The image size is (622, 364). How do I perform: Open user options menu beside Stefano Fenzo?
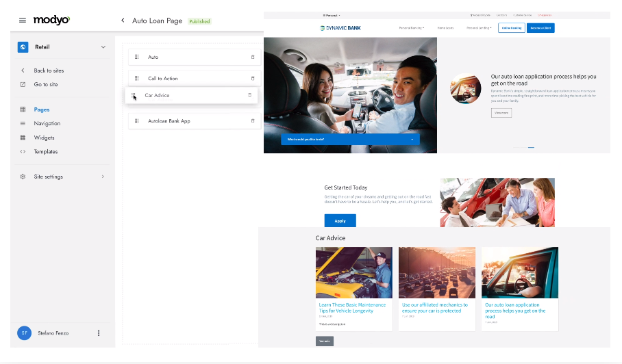[x=99, y=333]
